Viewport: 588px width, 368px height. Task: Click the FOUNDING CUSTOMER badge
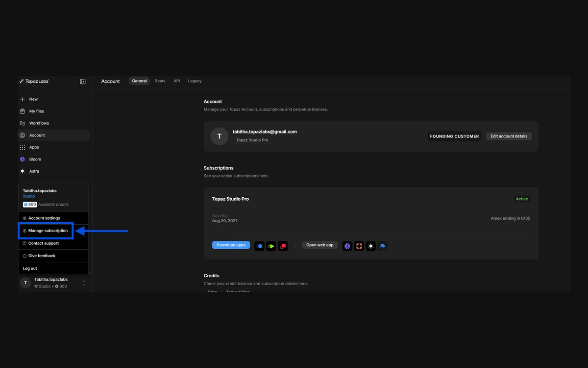click(x=455, y=136)
